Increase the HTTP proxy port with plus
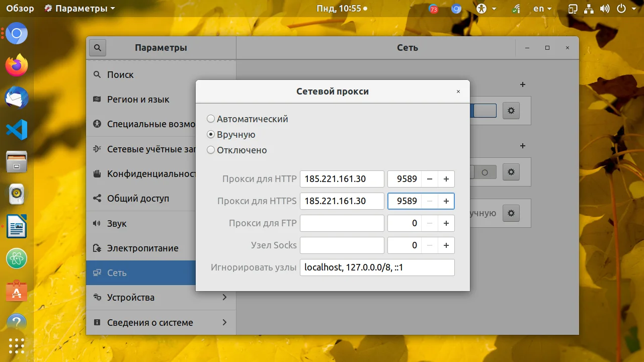644x362 pixels. point(446,179)
